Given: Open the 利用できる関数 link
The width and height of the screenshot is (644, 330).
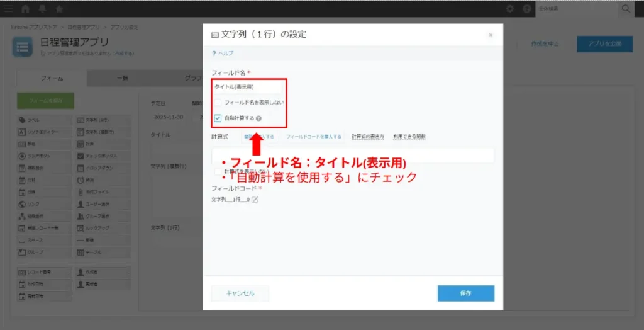Looking at the screenshot, I should pos(409,137).
